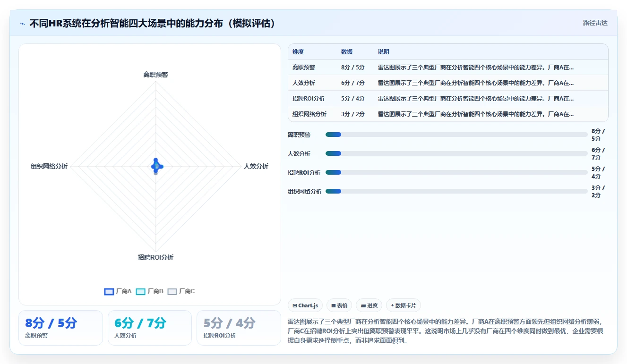Image resolution: width=627 pixels, height=364 pixels.
Task: Click the title icon beside the header
Action: pyautogui.click(x=23, y=24)
